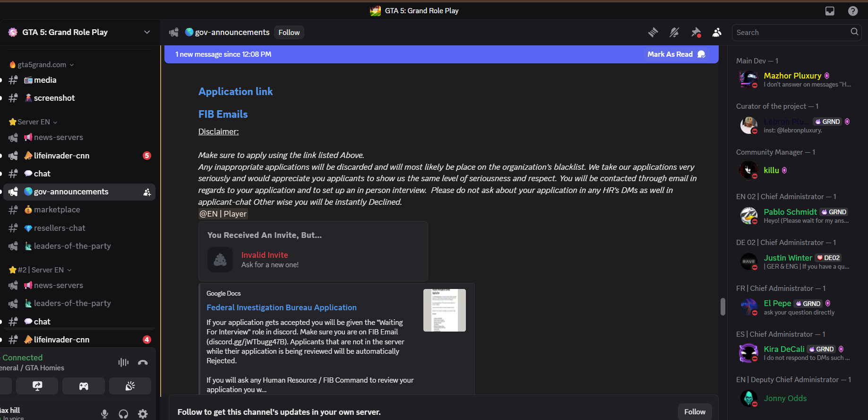Open Federal Investigation Bureau Application link
This screenshot has height=420, width=868.
tap(282, 307)
